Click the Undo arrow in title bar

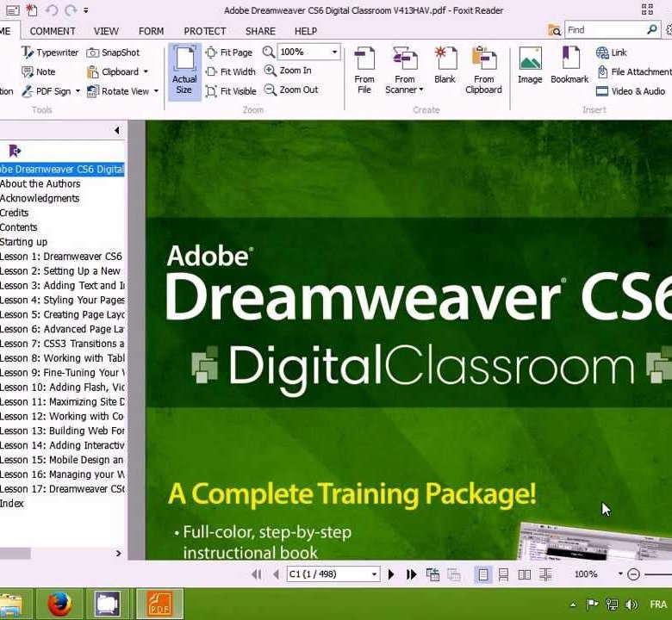(52, 9)
